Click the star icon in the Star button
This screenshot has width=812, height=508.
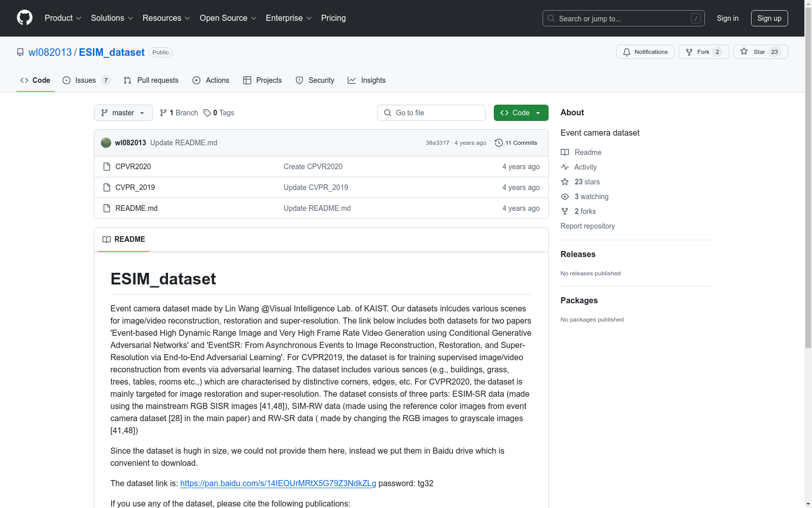[x=744, y=51]
